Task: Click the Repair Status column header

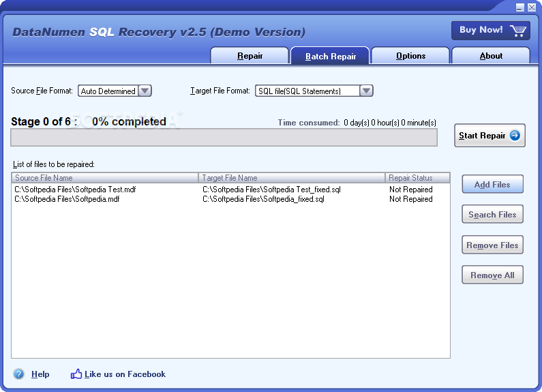Action: (x=417, y=178)
